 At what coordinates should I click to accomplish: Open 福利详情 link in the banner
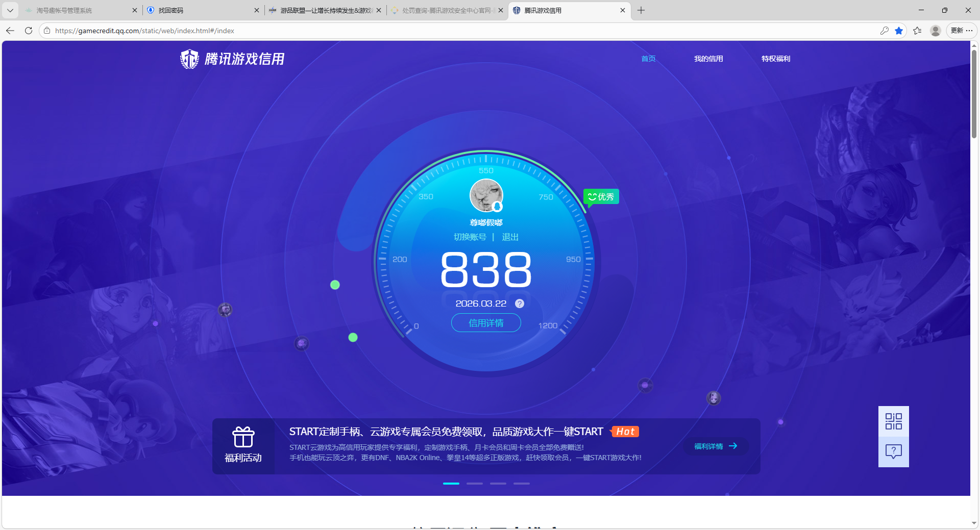click(715, 446)
